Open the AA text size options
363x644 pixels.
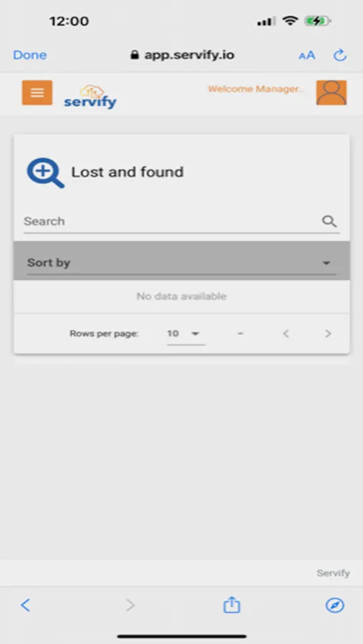click(306, 55)
